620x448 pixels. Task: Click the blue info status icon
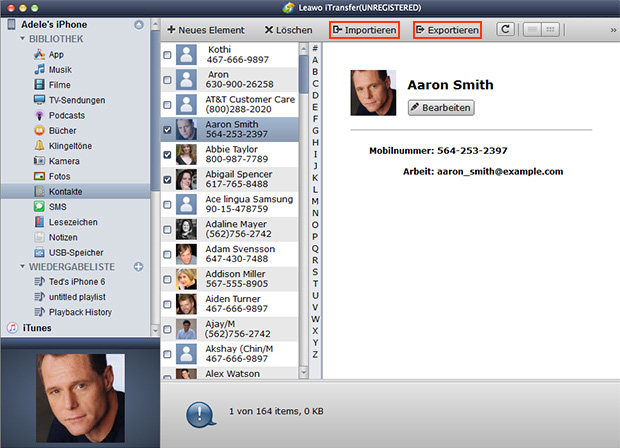pyautogui.click(x=200, y=415)
